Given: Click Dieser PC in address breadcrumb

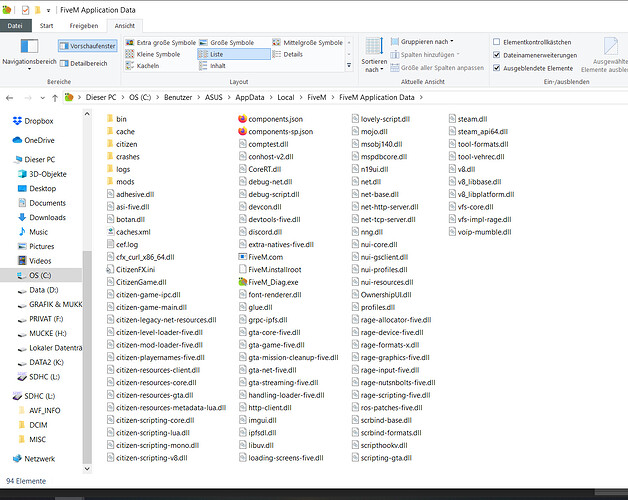Looking at the screenshot, I should tap(101, 97).
